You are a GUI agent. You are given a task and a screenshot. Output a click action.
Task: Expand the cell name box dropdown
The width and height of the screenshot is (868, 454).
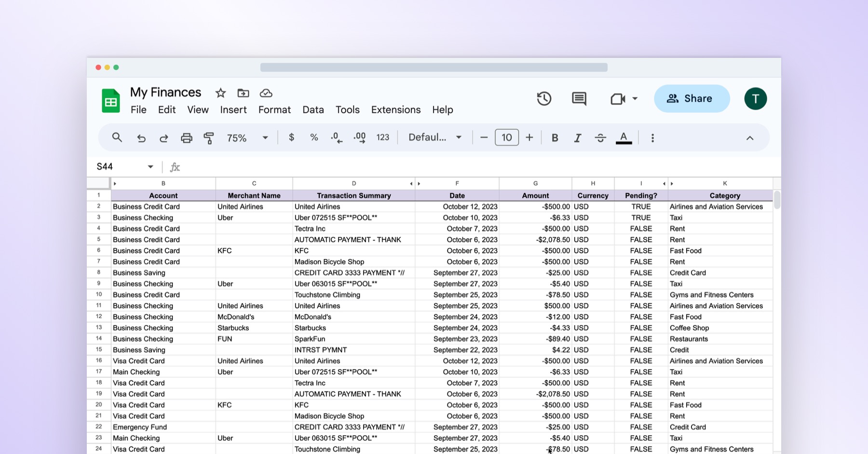pos(150,167)
